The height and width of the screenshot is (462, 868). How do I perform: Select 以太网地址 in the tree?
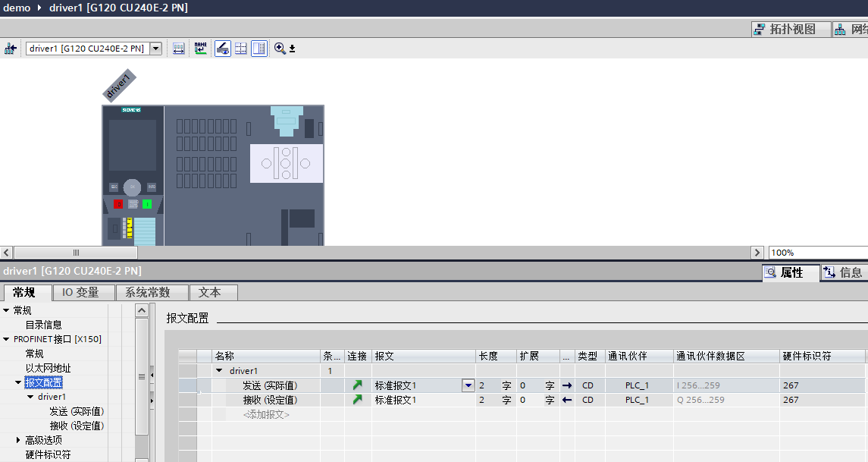click(x=49, y=368)
